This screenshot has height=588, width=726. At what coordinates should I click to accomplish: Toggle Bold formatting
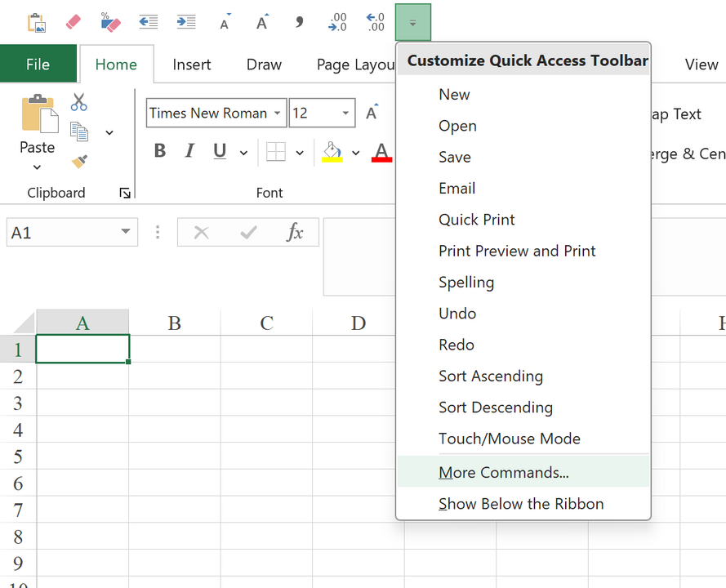160,151
